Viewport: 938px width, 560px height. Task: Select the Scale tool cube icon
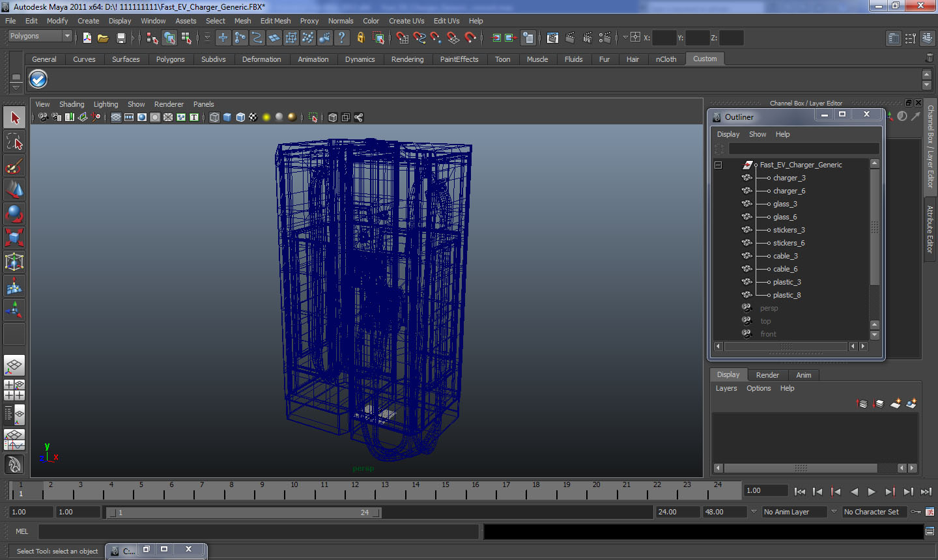(x=14, y=238)
